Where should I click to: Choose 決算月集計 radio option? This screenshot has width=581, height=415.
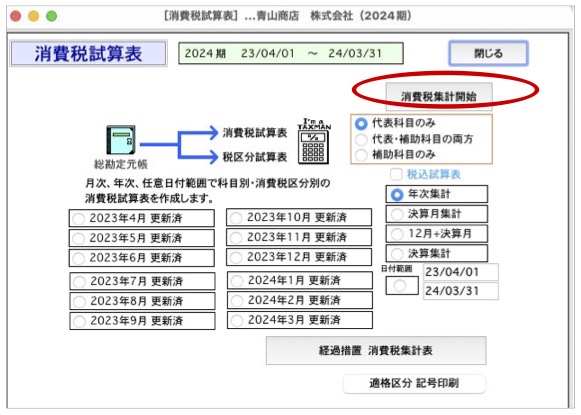coord(397,214)
